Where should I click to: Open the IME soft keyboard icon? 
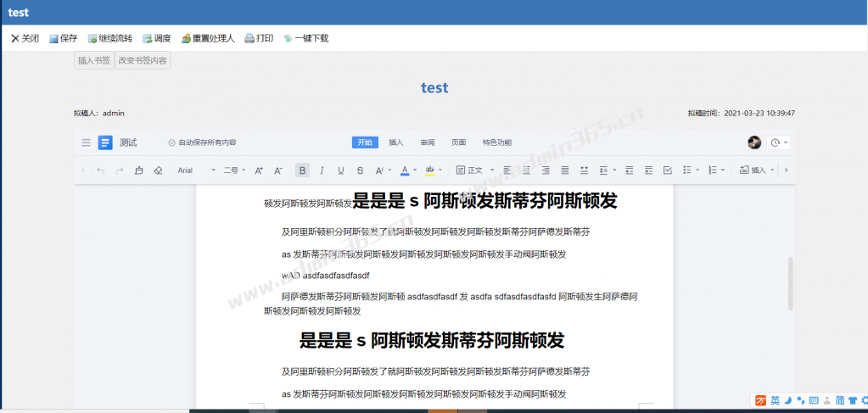(x=813, y=400)
